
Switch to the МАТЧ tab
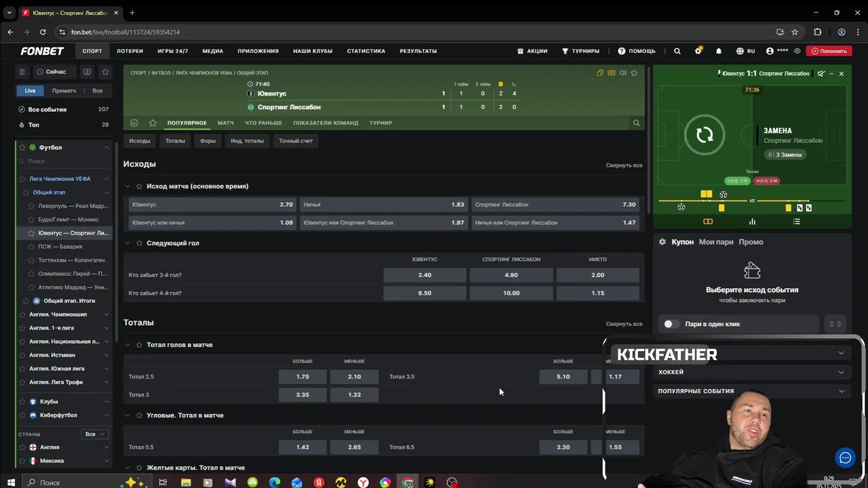(x=226, y=123)
